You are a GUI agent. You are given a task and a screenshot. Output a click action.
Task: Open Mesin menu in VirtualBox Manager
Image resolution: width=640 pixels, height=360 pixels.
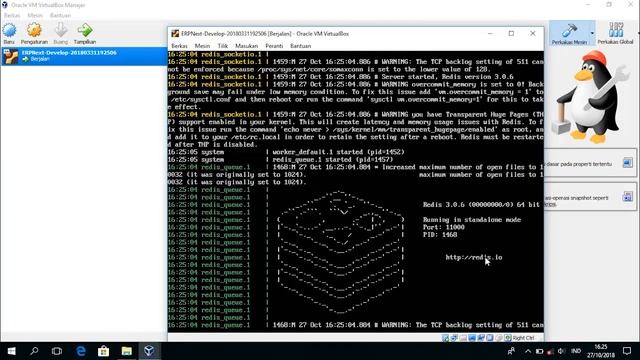click(35, 15)
